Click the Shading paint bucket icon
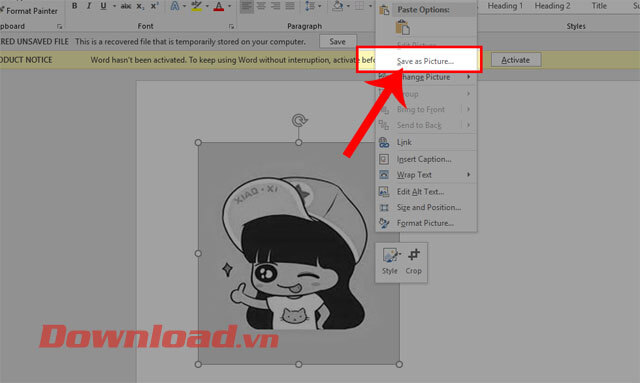Viewport: 640px width, 383px height. pyautogui.click(x=338, y=6)
